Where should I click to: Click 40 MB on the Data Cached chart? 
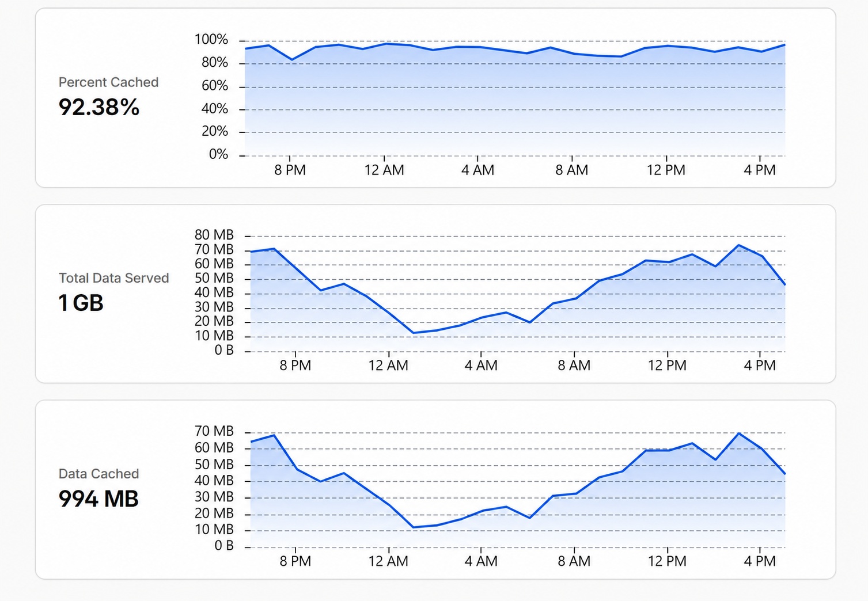pos(214,481)
